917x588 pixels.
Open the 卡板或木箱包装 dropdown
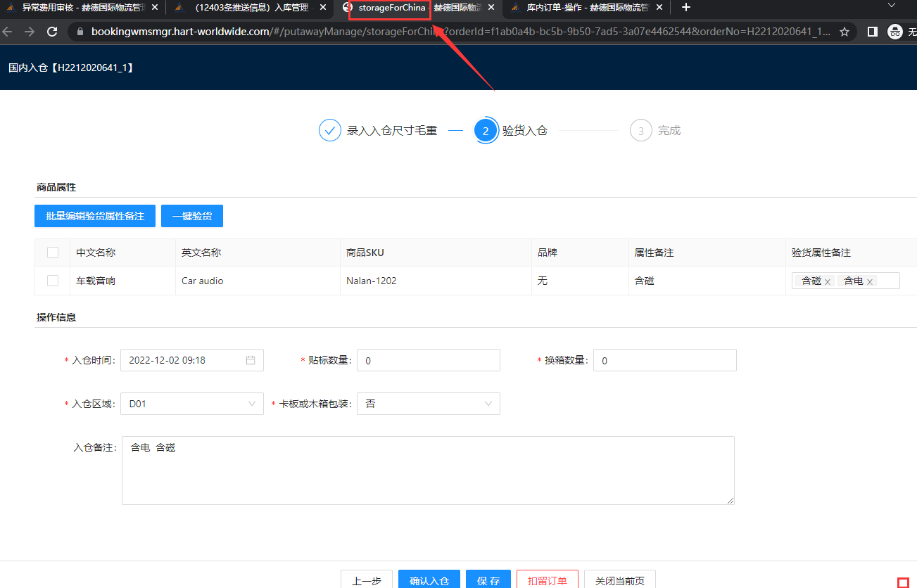428,404
